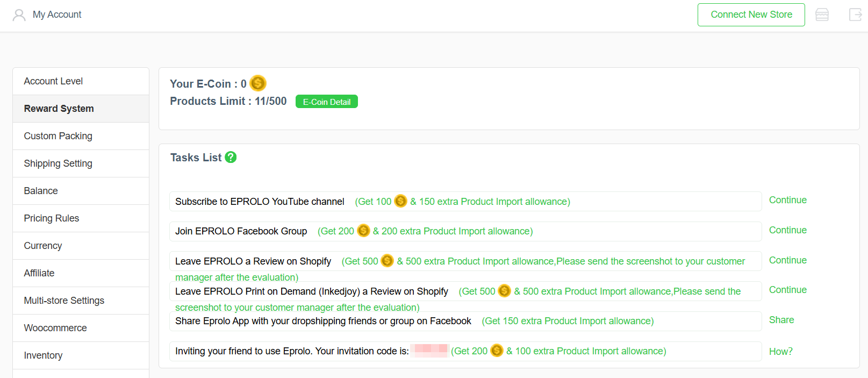Open Inventory in the sidebar
Screen dimensions: 868x378
tap(81, 355)
